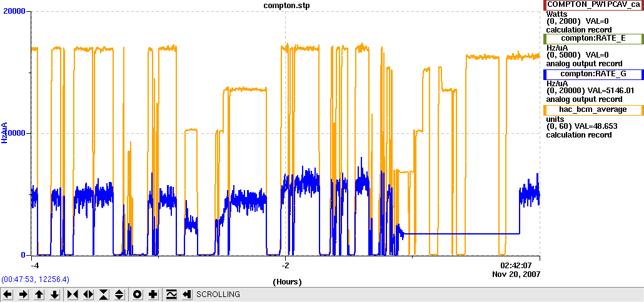The image size is (644, 302).
Task: Shift the plot up with up arrow
Action: (x=39, y=294)
